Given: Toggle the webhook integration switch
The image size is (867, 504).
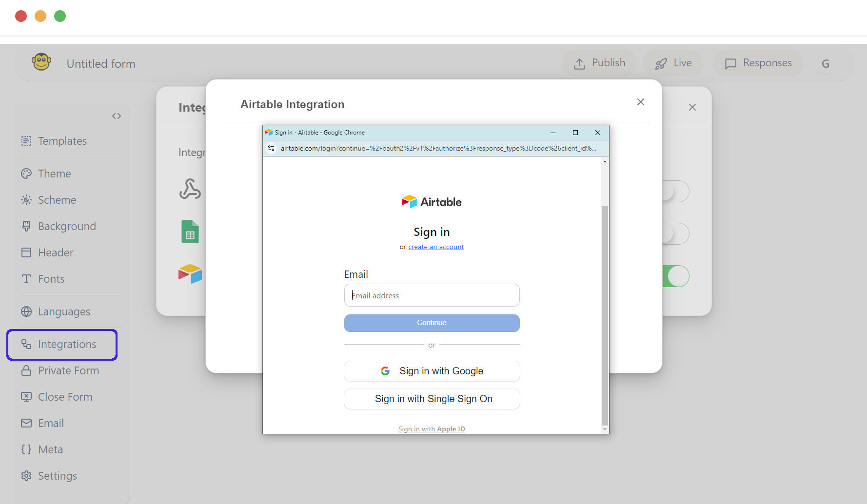Looking at the screenshot, I should point(675,192).
